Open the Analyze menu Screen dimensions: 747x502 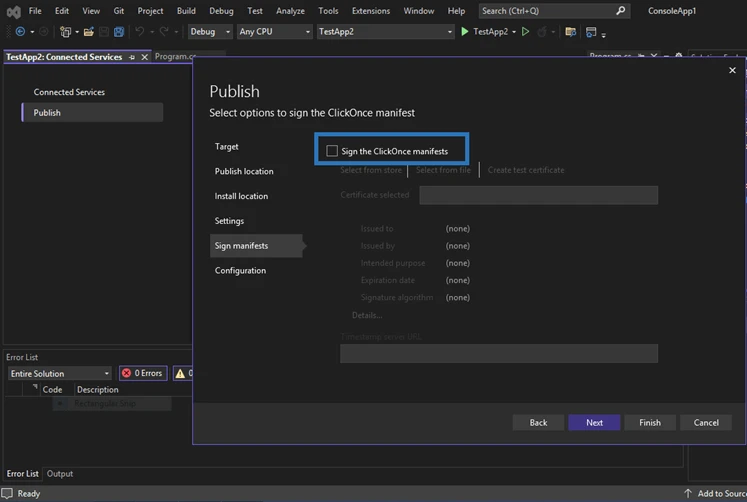pos(290,11)
